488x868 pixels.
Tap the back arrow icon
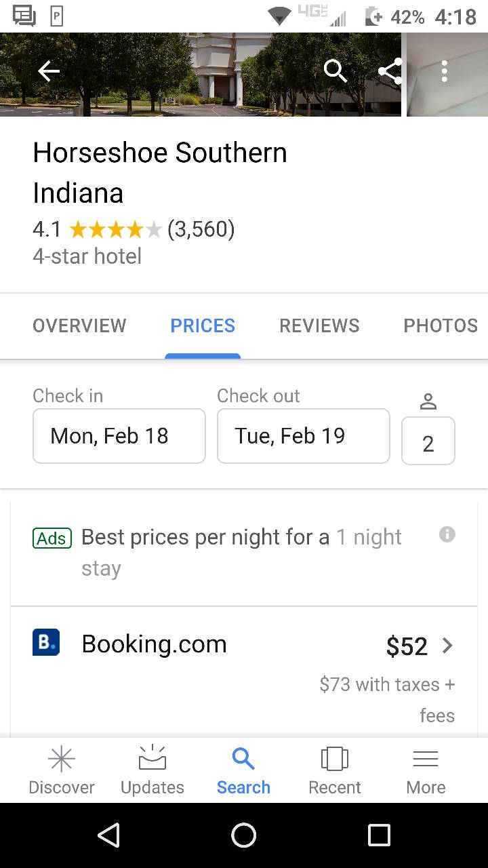(49, 71)
